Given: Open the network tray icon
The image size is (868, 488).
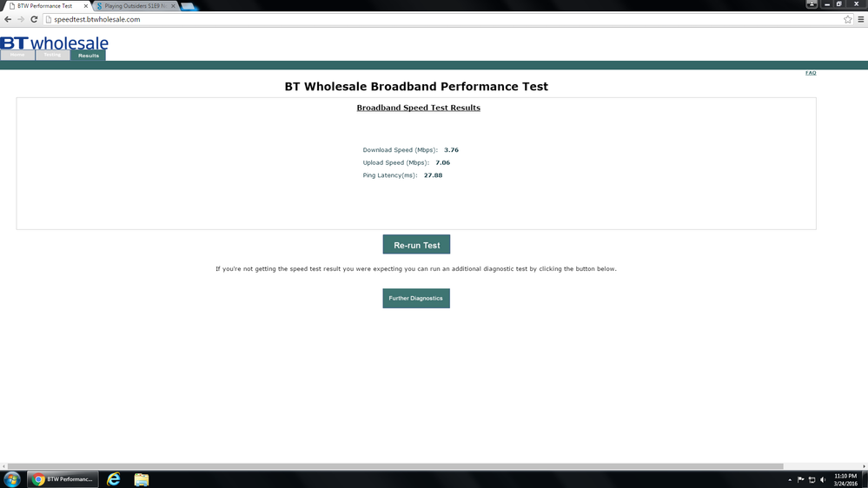Looking at the screenshot, I should [812, 479].
